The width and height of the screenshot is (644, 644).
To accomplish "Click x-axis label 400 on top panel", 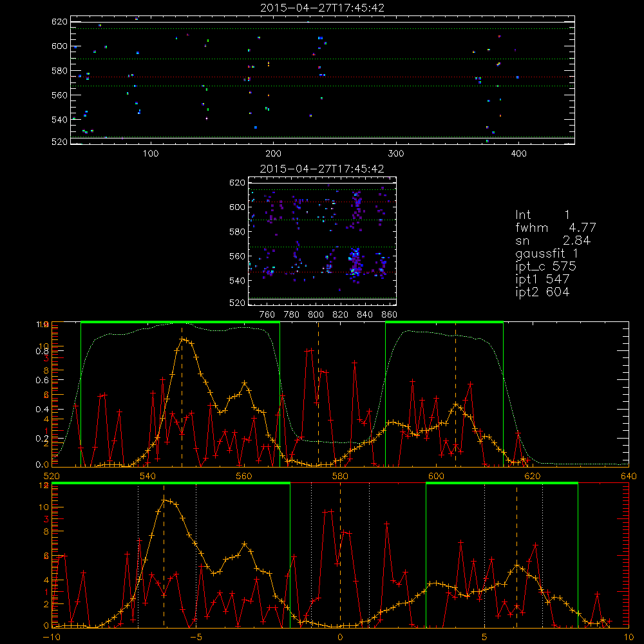I will 518,154.
